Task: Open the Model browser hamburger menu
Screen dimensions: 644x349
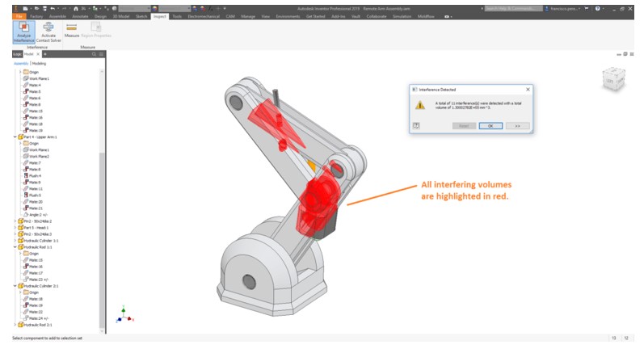Action: 102,54
